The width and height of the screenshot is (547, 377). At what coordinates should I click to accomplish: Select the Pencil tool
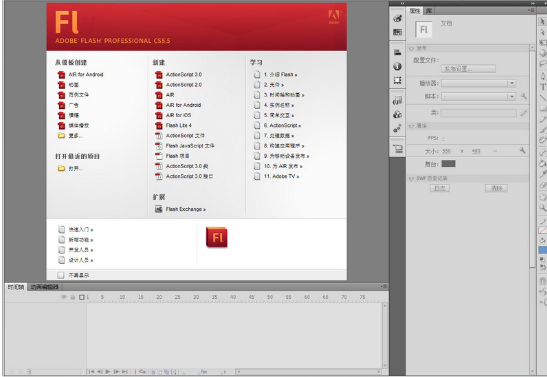coord(543,119)
